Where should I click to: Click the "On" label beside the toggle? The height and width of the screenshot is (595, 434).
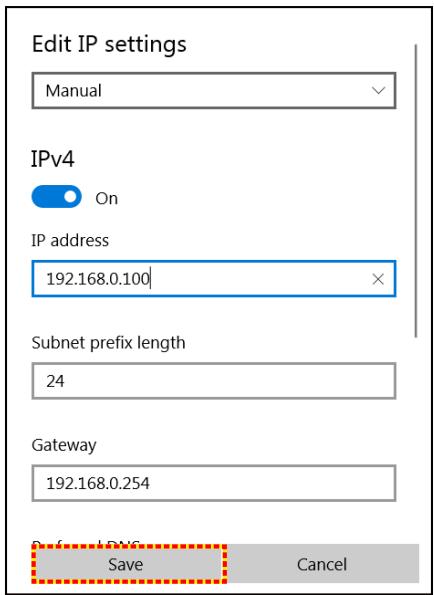107,198
